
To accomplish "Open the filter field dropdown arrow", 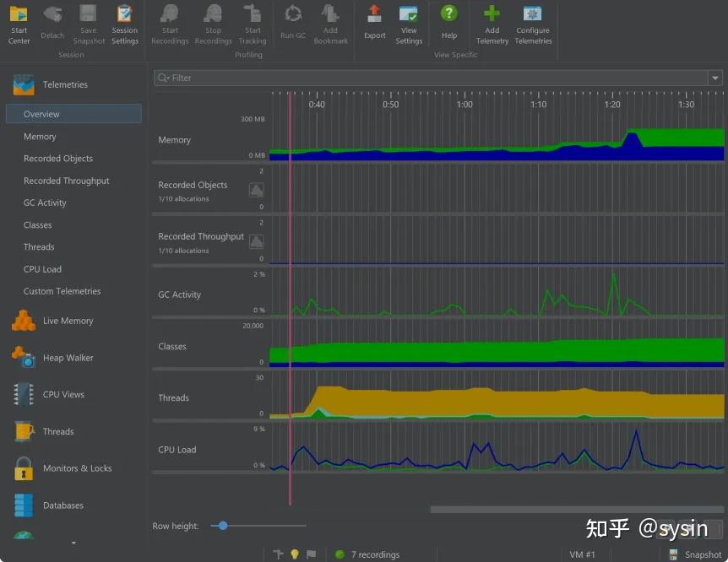I will [x=715, y=77].
